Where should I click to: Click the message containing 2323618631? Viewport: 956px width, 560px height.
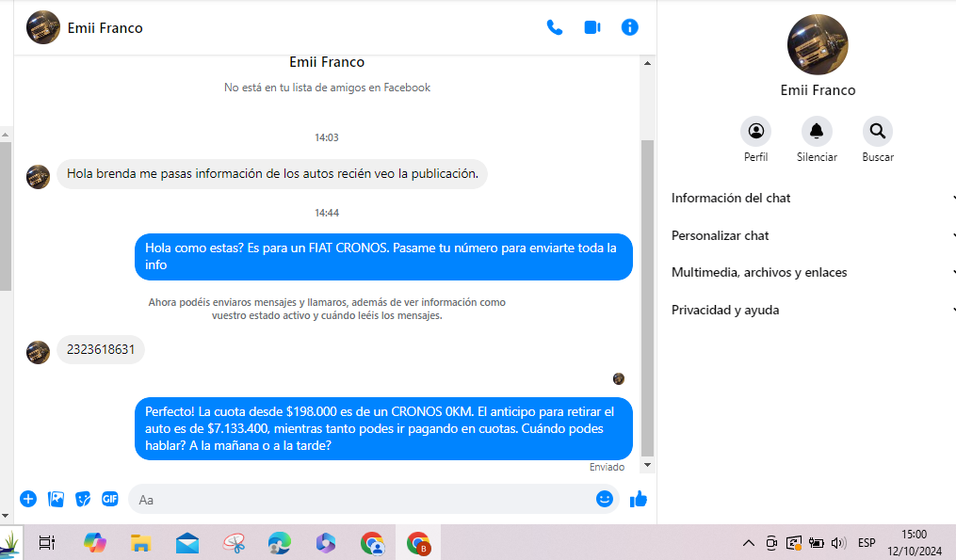tap(101, 350)
